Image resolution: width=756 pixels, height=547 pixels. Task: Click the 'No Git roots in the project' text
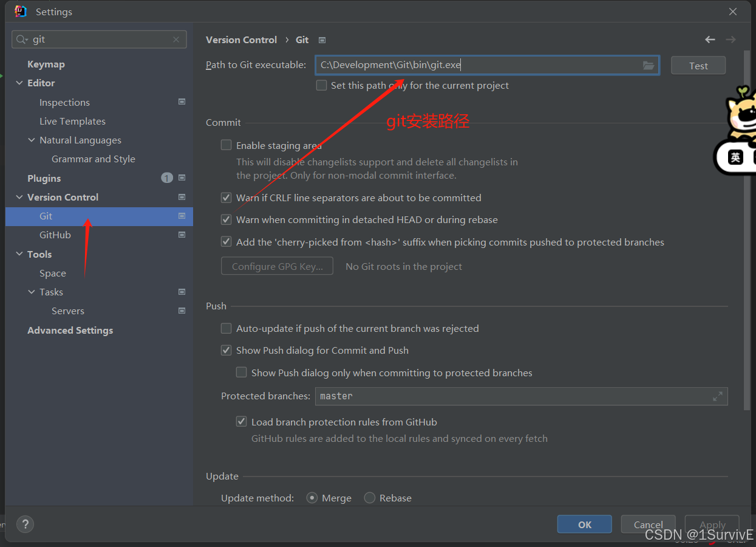click(x=404, y=266)
